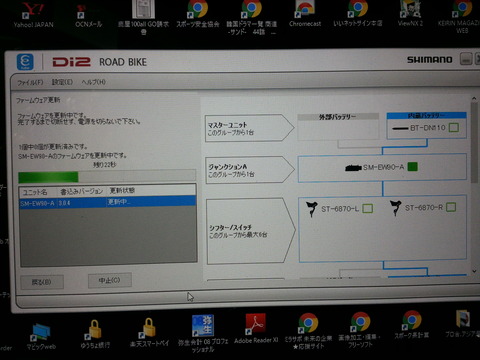Viewport: 480px width, 360px height.
Task: Toggle the ST-6870-R unit checkbox
Action: click(x=451, y=207)
